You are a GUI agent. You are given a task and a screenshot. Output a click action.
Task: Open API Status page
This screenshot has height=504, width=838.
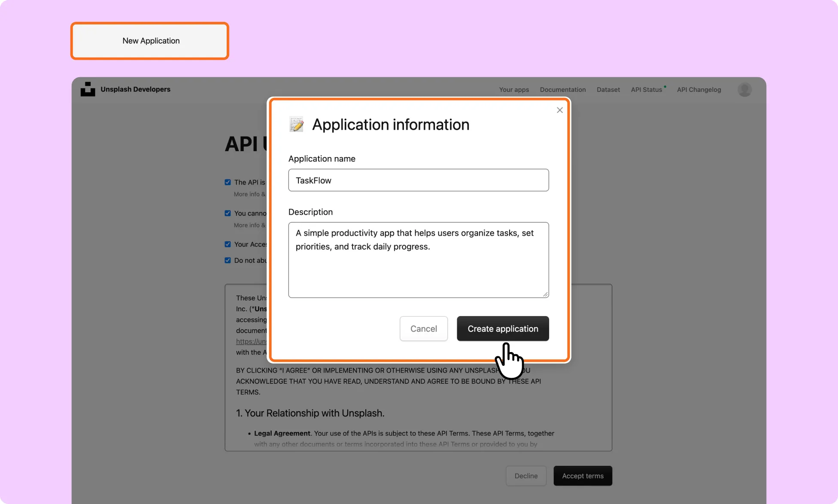pyautogui.click(x=647, y=90)
